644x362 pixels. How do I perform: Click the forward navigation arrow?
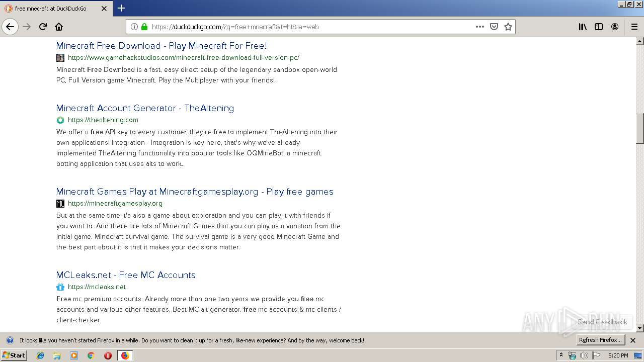point(27,27)
